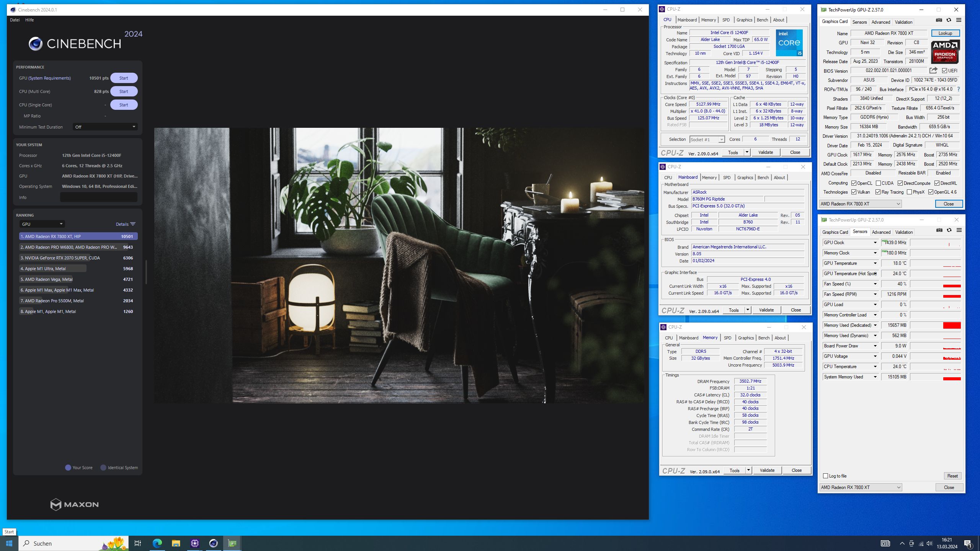This screenshot has height=551, width=980.
Task: Click the camera icon in GPU-Z Sensors window
Action: pyautogui.click(x=939, y=230)
